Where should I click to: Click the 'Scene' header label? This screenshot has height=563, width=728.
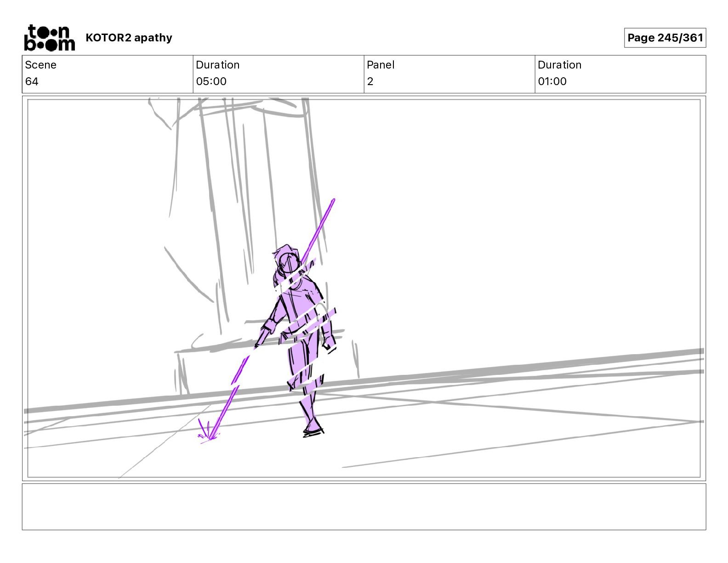(x=40, y=65)
